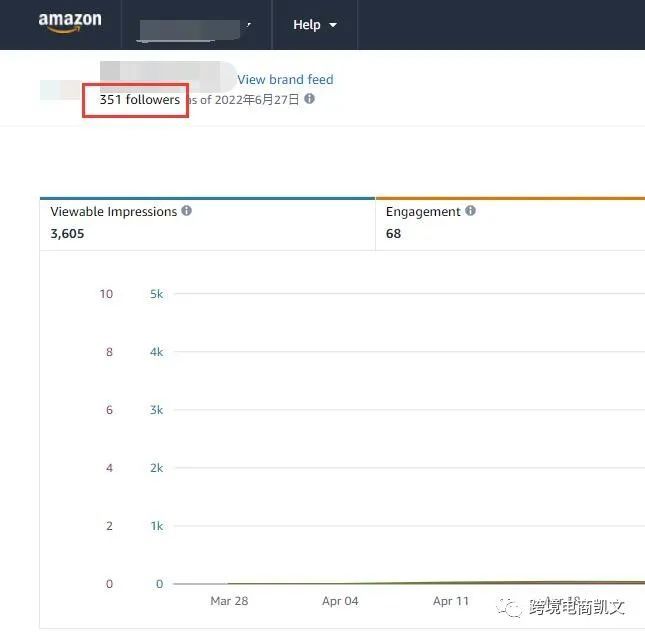Click the info icon beside the follower date

point(310,99)
